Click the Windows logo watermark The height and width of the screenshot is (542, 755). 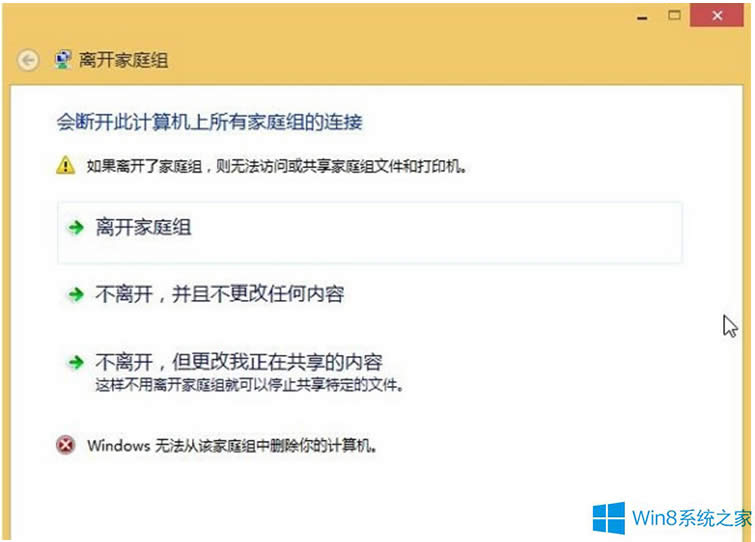click(x=608, y=517)
